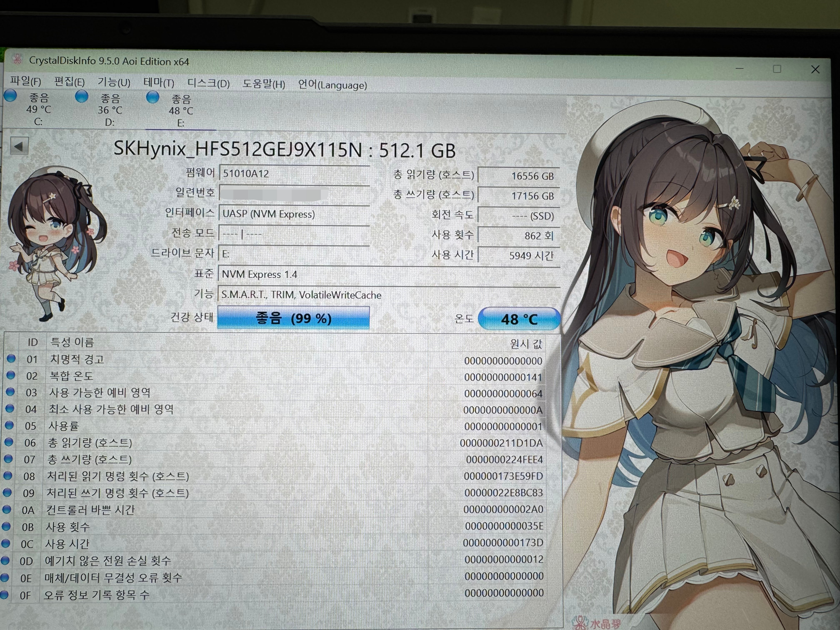The width and height of the screenshot is (840, 630).
Task: Click total host reads value 16556 GB
Action: 519,176
